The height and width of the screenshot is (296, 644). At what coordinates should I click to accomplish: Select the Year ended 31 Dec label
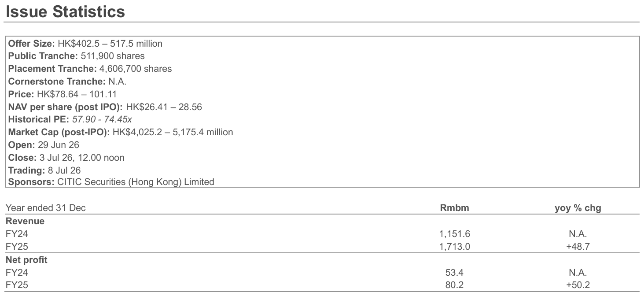point(46,208)
